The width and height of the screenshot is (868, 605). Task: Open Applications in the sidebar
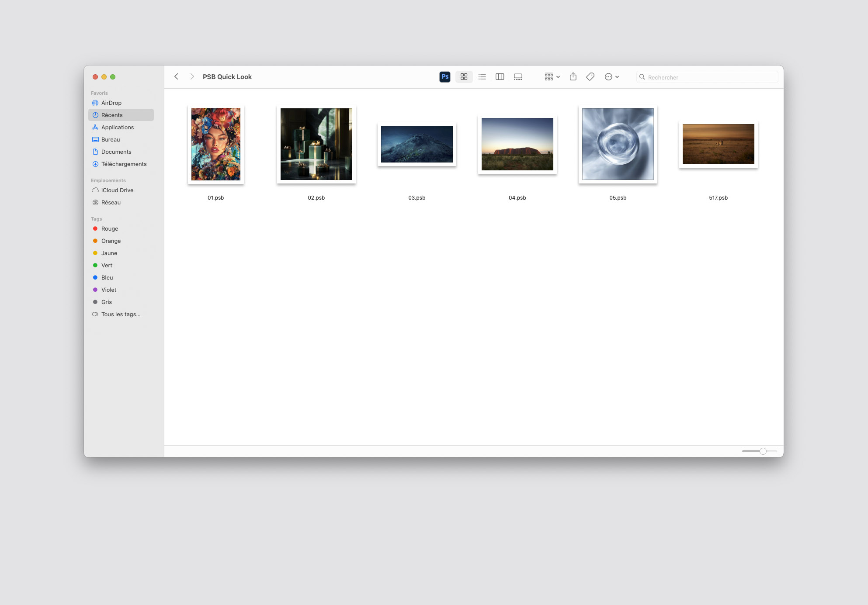point(117,127)
